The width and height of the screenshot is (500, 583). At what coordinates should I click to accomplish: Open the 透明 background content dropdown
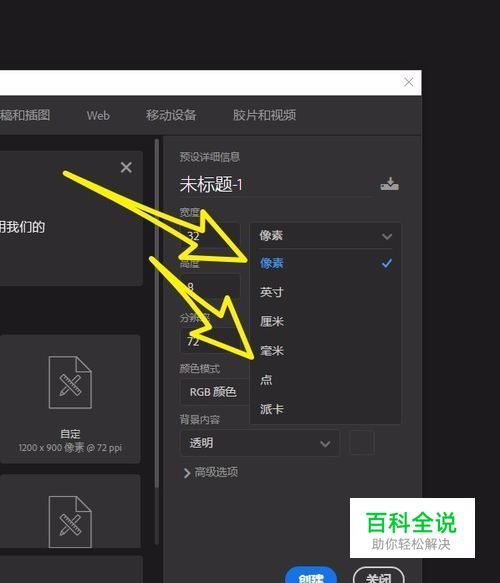259,443
